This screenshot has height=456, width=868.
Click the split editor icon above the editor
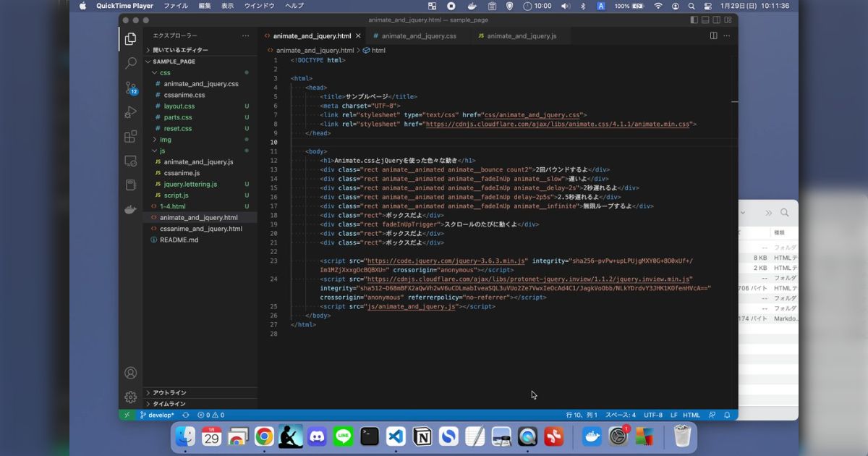pos(715,35)
